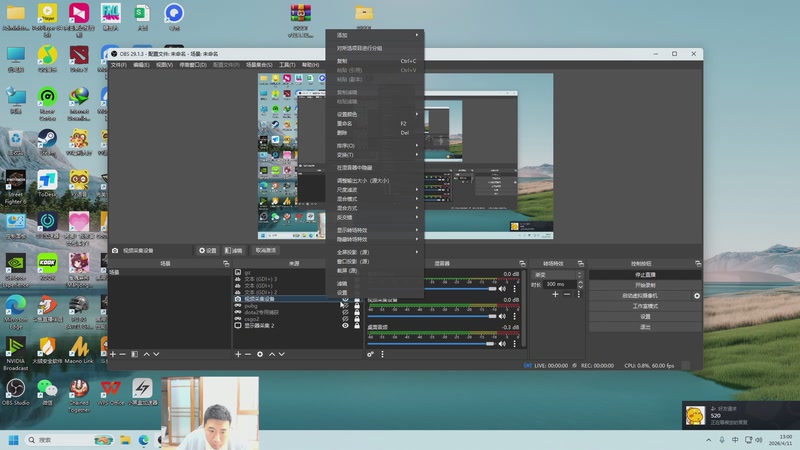Toggle lock for 显示器采集 2 source
Viewport: 800px width, 450px height.
357,326
